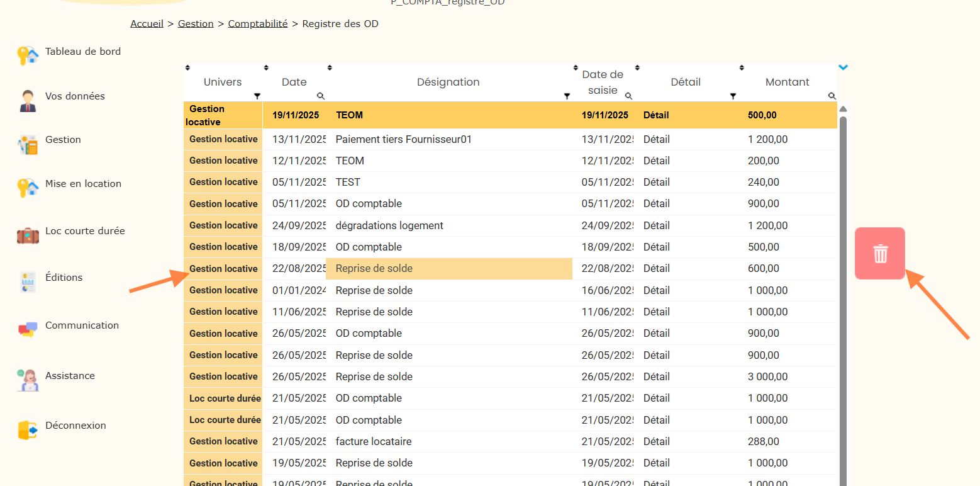Viewport: 980px width, 486px height.
Task: Open the Tableau de bord sidebar icon
Action: coord(28,55)
